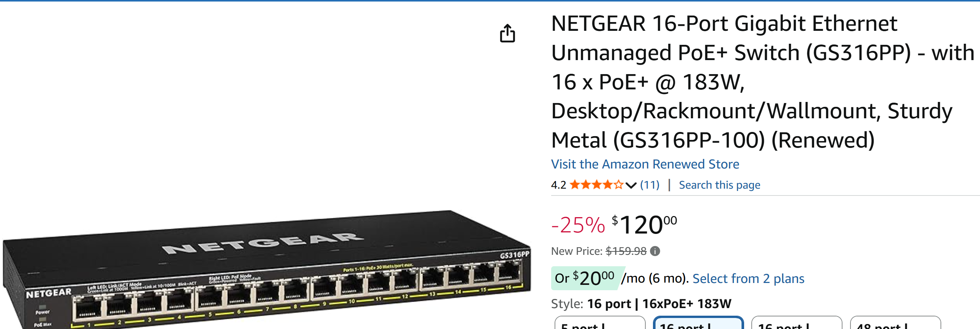Click the -25% discount label
980x329 pixels.
click(578, 225)
